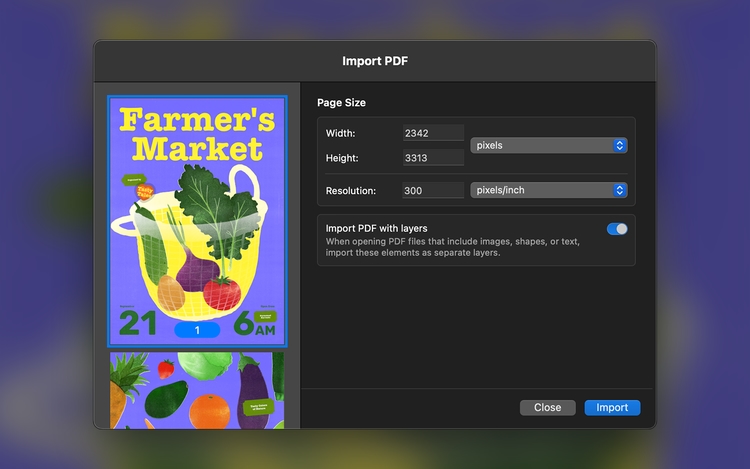Focus the Resolution field showing 300
The height and width of the screenshot is (469, 750).
coord(432,190)
